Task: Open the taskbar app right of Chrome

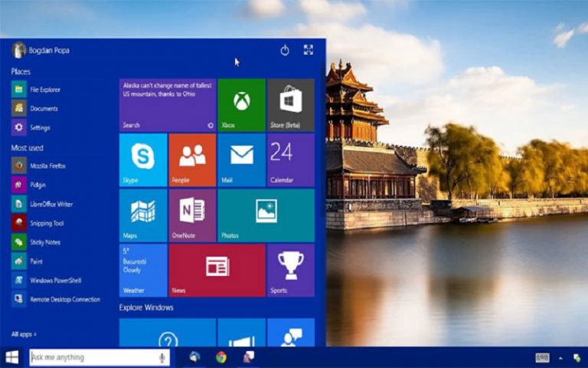Action: tap(248, 357)
